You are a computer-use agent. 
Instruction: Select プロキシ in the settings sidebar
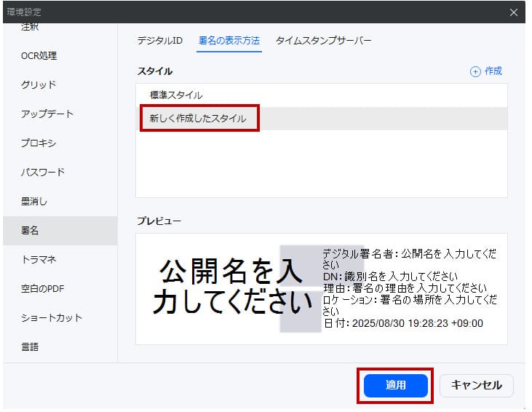39,143
